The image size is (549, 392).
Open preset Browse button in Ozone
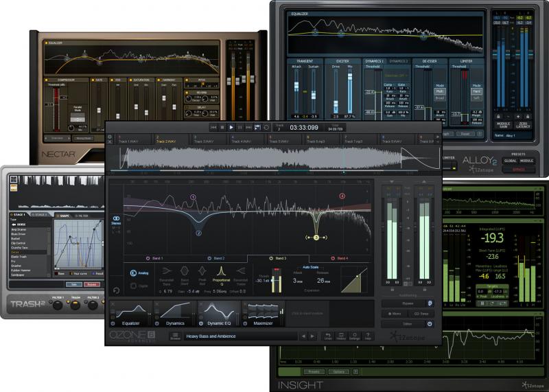(176, 336)
